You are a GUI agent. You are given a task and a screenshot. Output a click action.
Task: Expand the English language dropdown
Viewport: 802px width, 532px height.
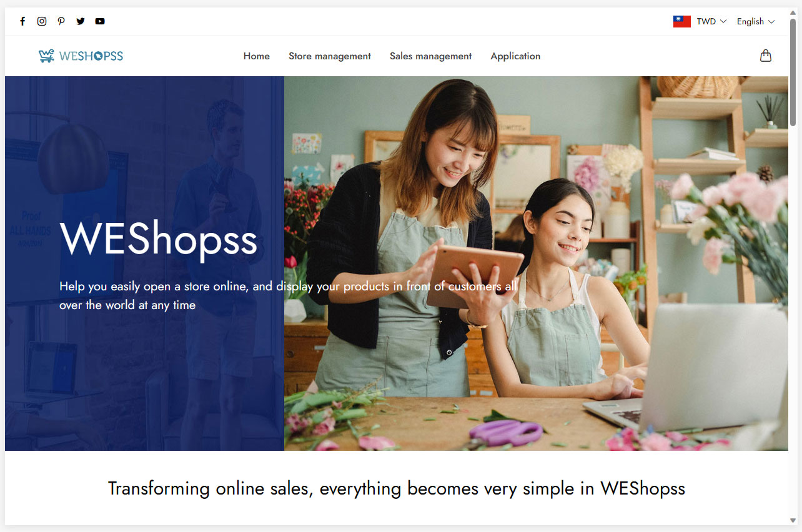pos(756,21)
